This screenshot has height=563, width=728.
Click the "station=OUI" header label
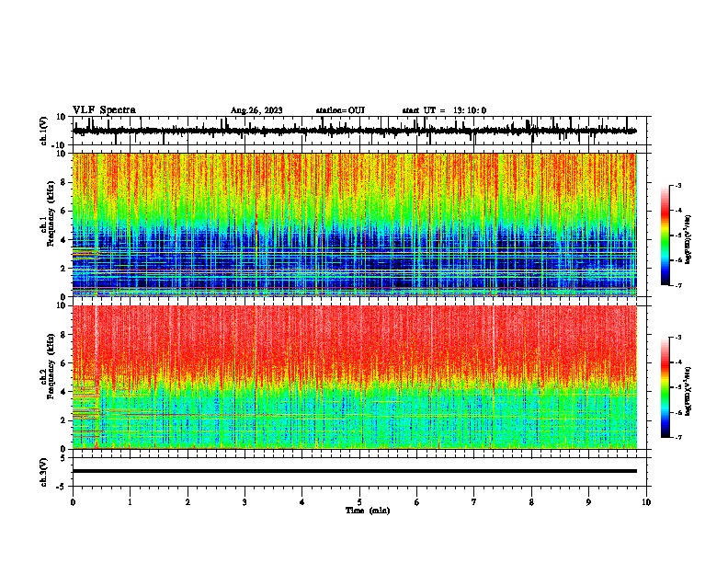pyautogui.click(x=340, y=110)
